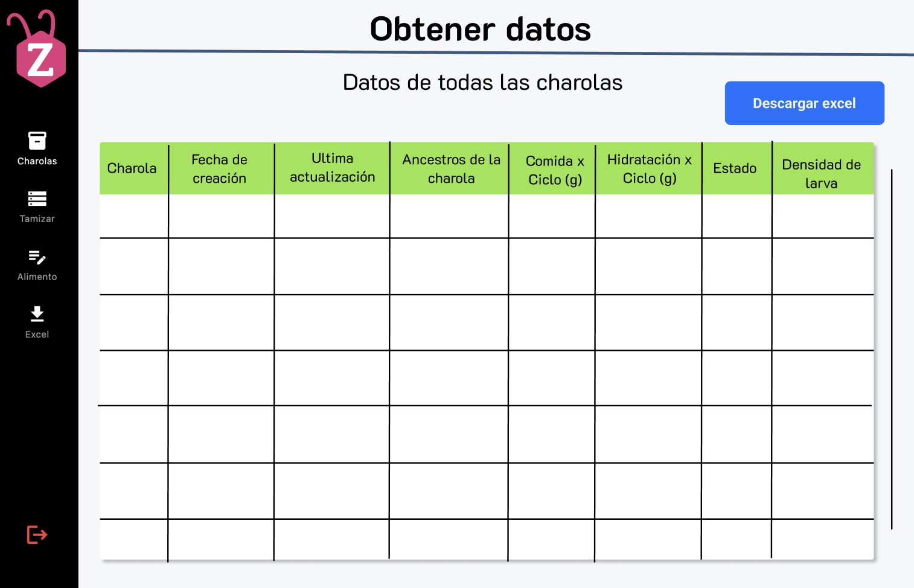This screenshot has width=914, height=588.
Task: Select the Ultima actualización column header
Action: click(x=333, y=167)
